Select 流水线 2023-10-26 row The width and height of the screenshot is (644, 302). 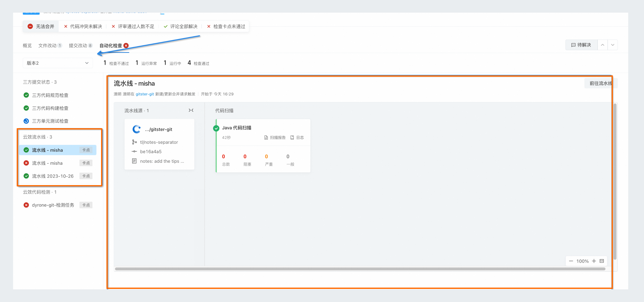click(58, 176)
